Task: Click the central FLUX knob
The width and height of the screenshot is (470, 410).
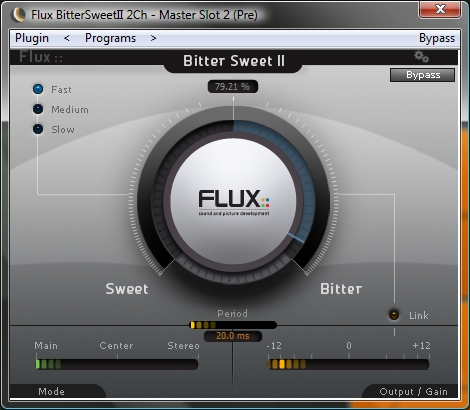Action: coord(233,201)
